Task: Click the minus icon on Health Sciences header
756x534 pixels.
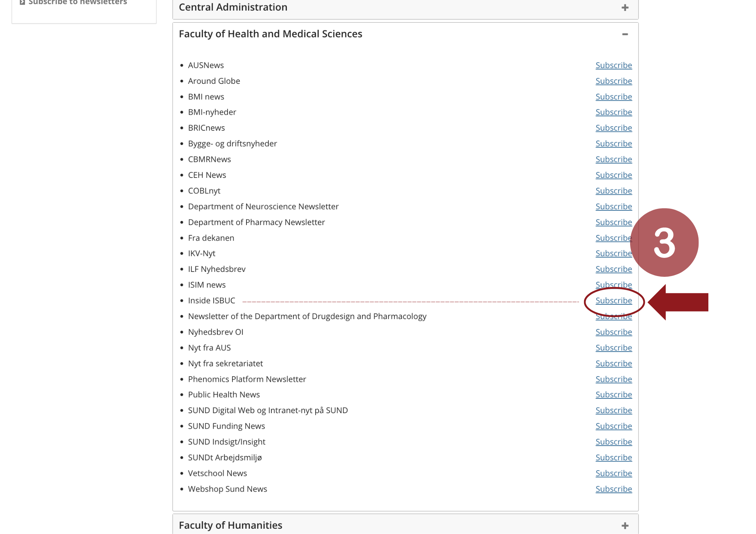Action: (625, 34)
